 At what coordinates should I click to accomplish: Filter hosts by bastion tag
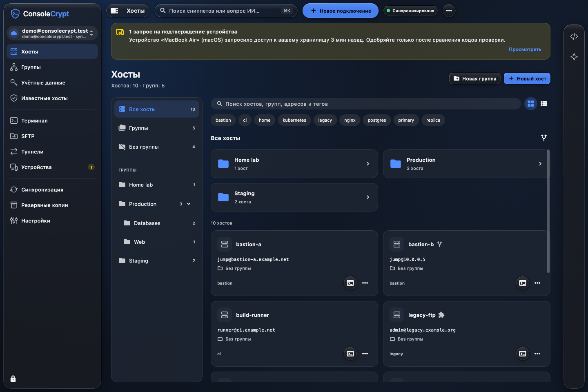(x=223, y=120)
